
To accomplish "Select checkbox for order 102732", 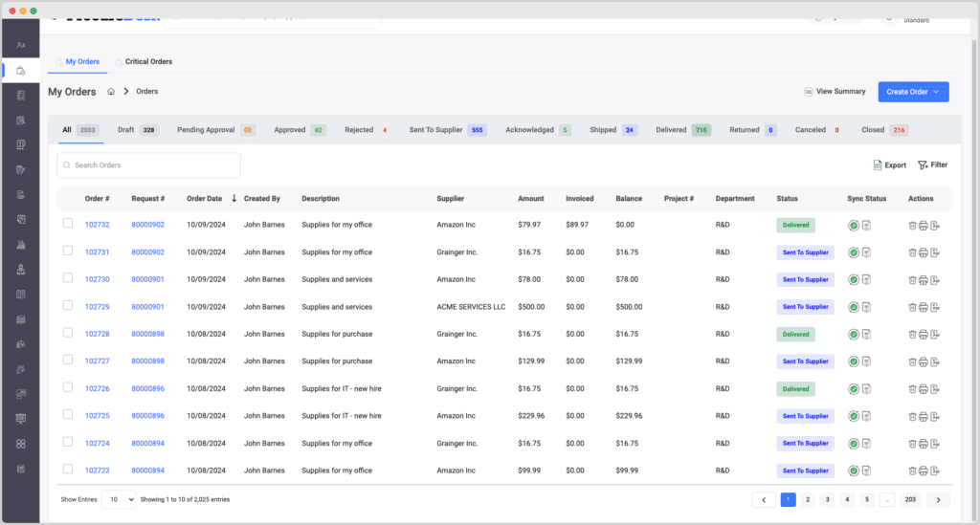I will click(x=68, y=224).
